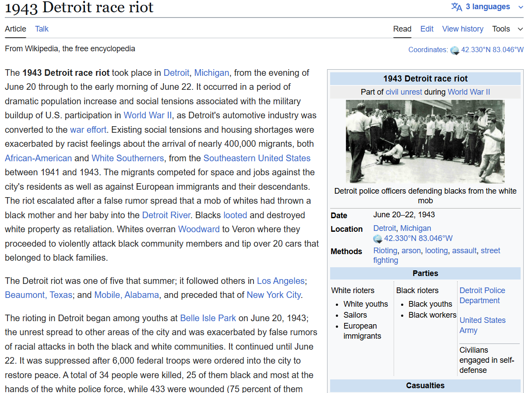Click the globe icon beside the top coordinates
Image resolution: width=532 pixels, height=393 pixels.
(455, 50)
